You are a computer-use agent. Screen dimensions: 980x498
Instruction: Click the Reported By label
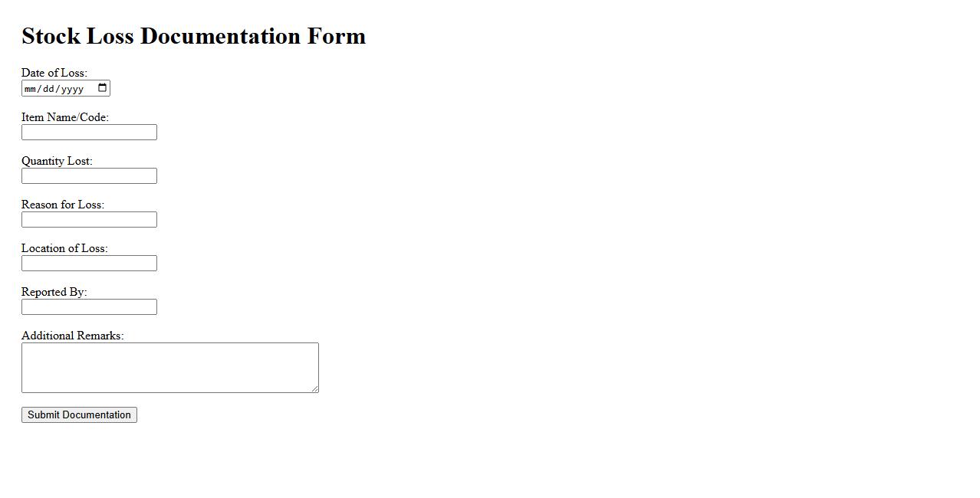(x=54, y=292)
